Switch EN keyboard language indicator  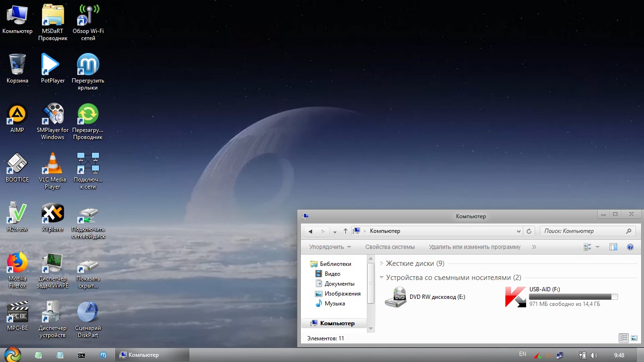click(x=522, y=354)
